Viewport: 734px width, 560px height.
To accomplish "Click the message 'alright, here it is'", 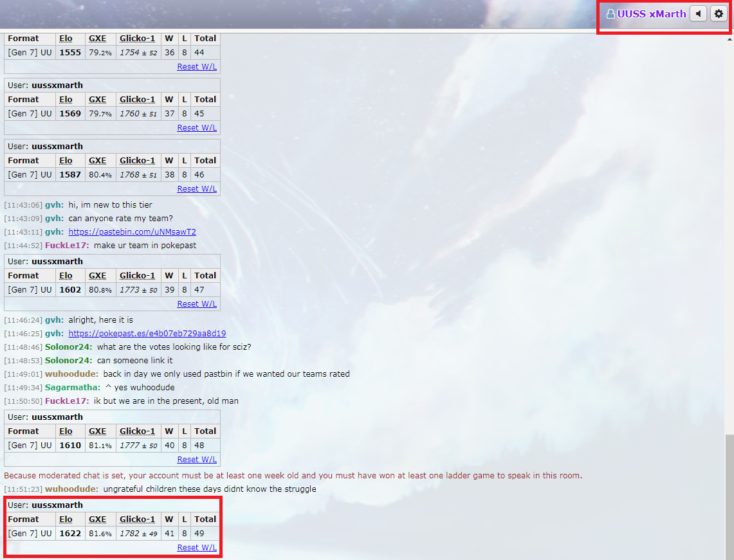I will 100,320.
